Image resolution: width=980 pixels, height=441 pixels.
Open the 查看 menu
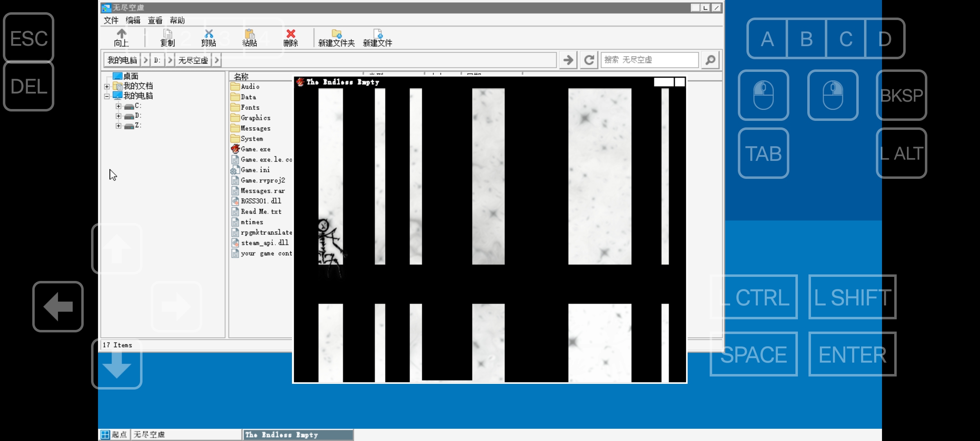coord(155,20)
